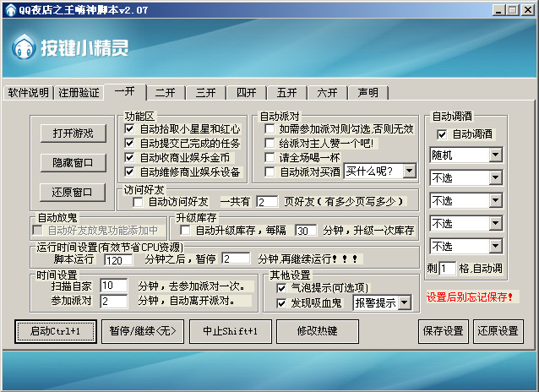Maximize the script window
This screenshot has height=392, width=539.
(513, 10)
